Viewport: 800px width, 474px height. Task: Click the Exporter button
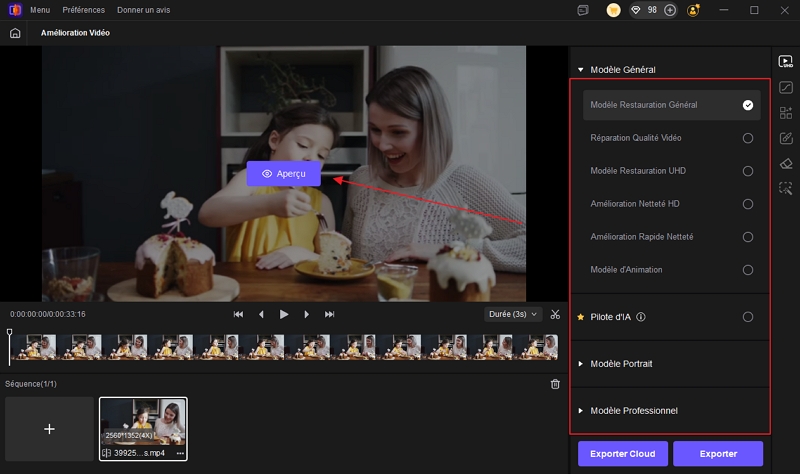[x=718, y=453]
